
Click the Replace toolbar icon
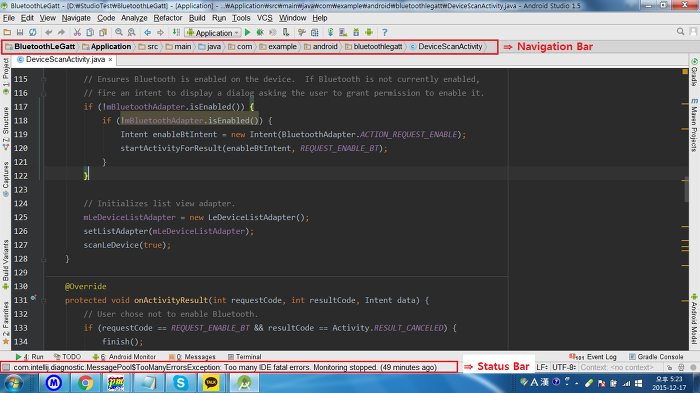(x=131, y=32)
